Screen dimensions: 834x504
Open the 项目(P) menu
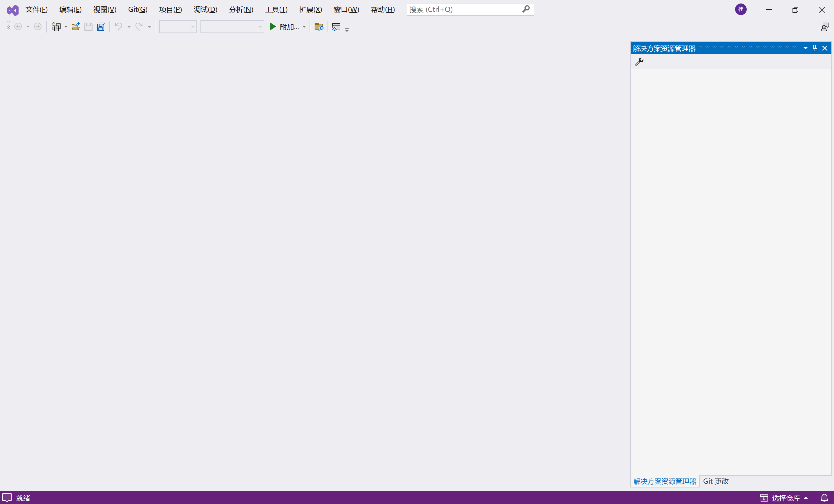171,10
